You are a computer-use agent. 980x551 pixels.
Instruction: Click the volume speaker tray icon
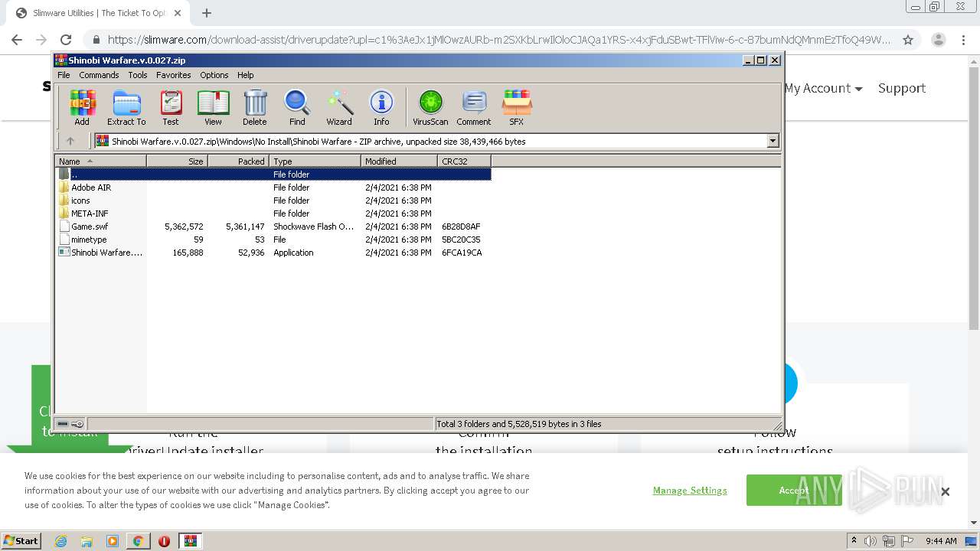pos(871,541)
